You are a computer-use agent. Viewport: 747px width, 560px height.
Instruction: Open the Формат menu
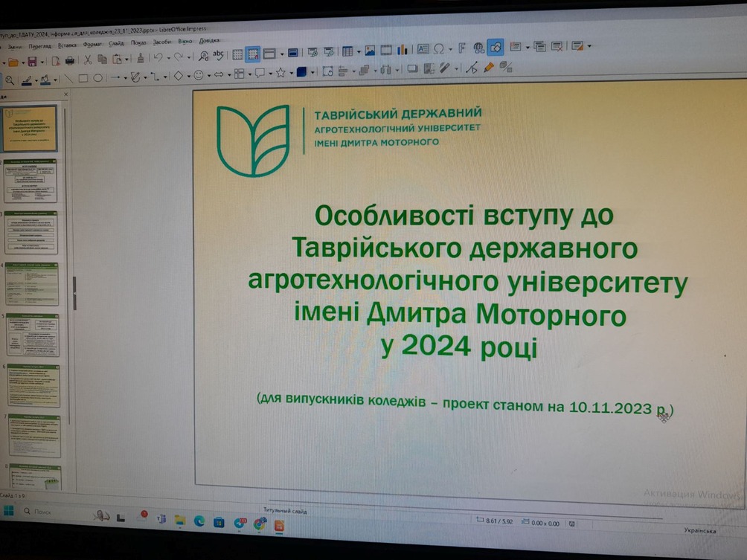[92, 45]
